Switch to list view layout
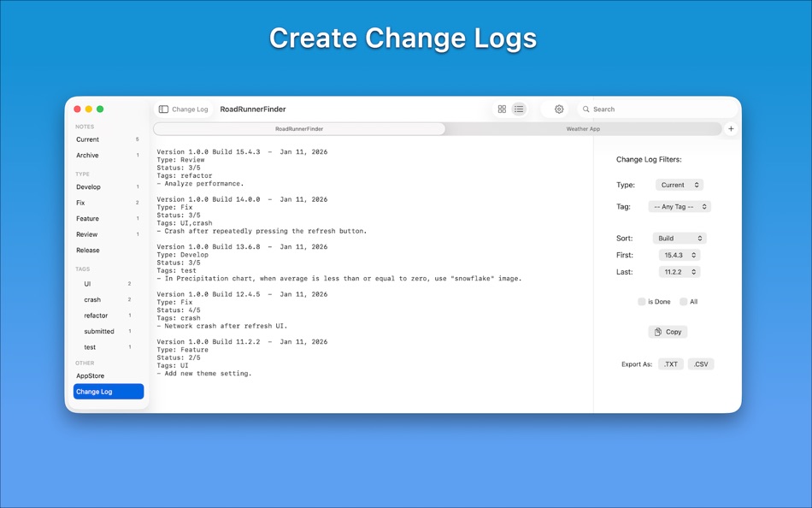Screen dimensions: 812x508 (520, 109)
